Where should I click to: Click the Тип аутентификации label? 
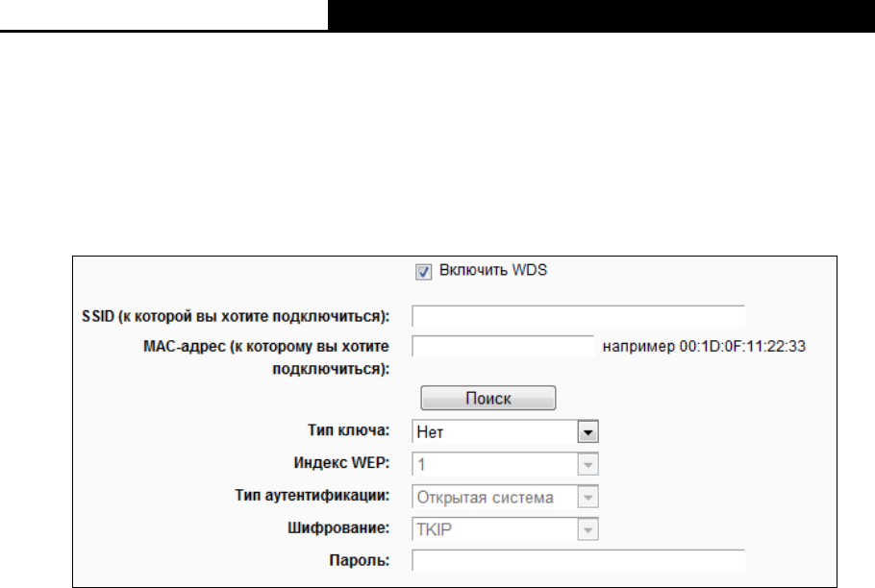point(312,496)
